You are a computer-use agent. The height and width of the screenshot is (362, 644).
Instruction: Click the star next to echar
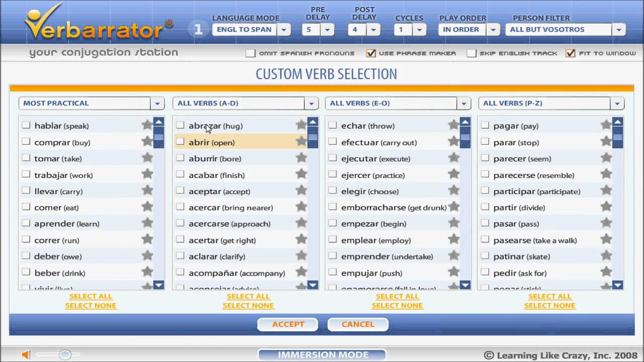tap(453, 125)
